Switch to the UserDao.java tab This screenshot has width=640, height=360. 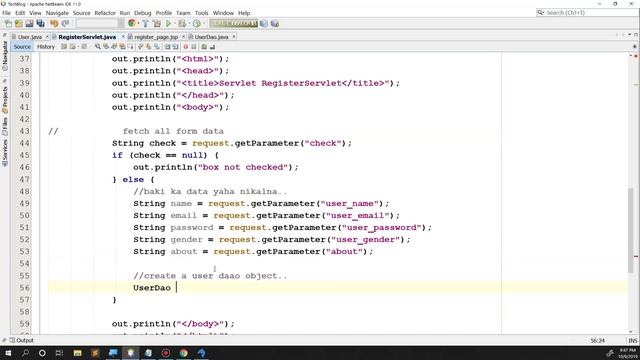click(x=211, y=37)
